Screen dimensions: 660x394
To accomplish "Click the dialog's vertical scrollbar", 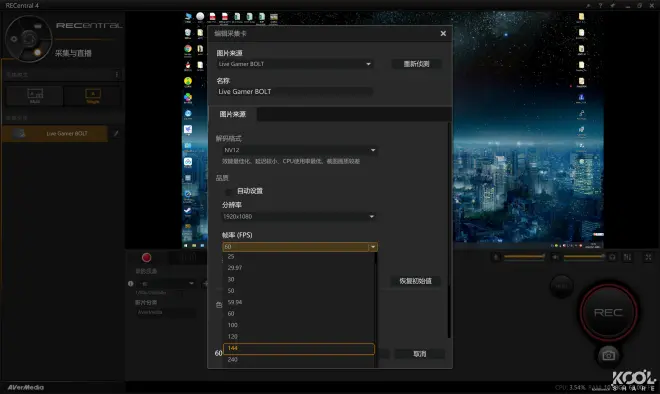I will [x=449, y=229].
